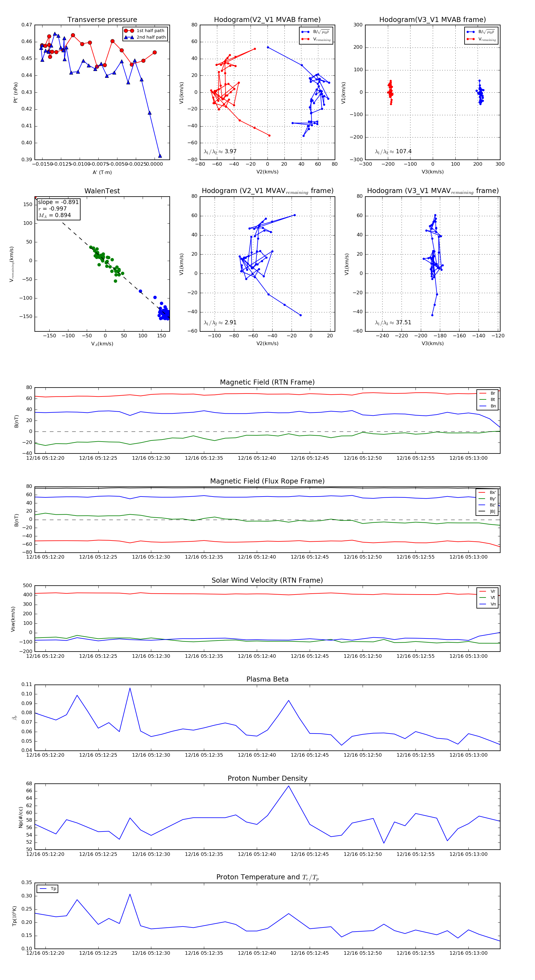Click "V1(km/s)" y-axis label of V2_V1 MVAB hodogram
This screenshot has height=980, width=535.
coord(181,92)
